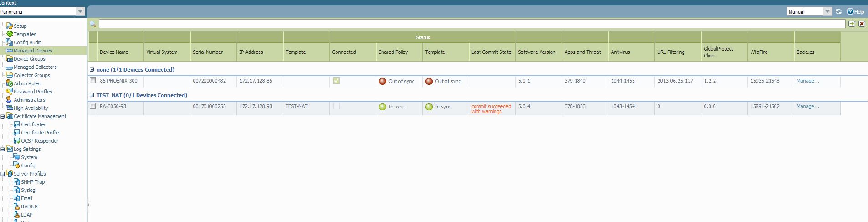
Task: Click Connected box for PA-3050-93
Action: coord(336,106)
